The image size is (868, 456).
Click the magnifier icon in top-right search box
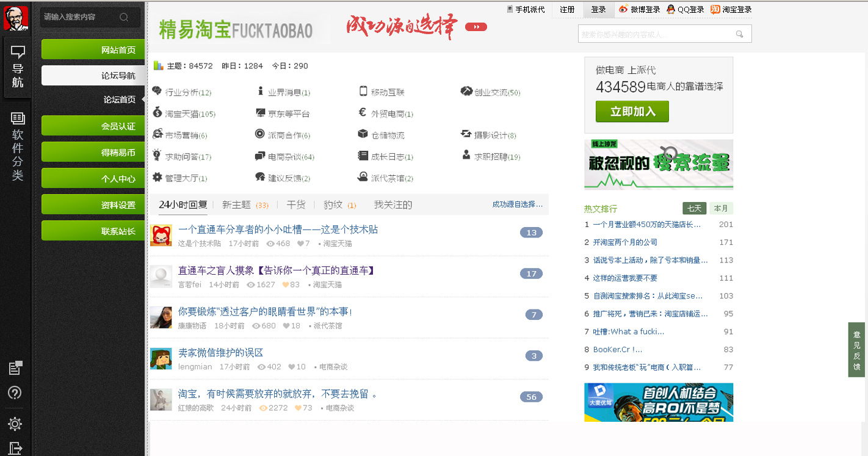(740, 34)
